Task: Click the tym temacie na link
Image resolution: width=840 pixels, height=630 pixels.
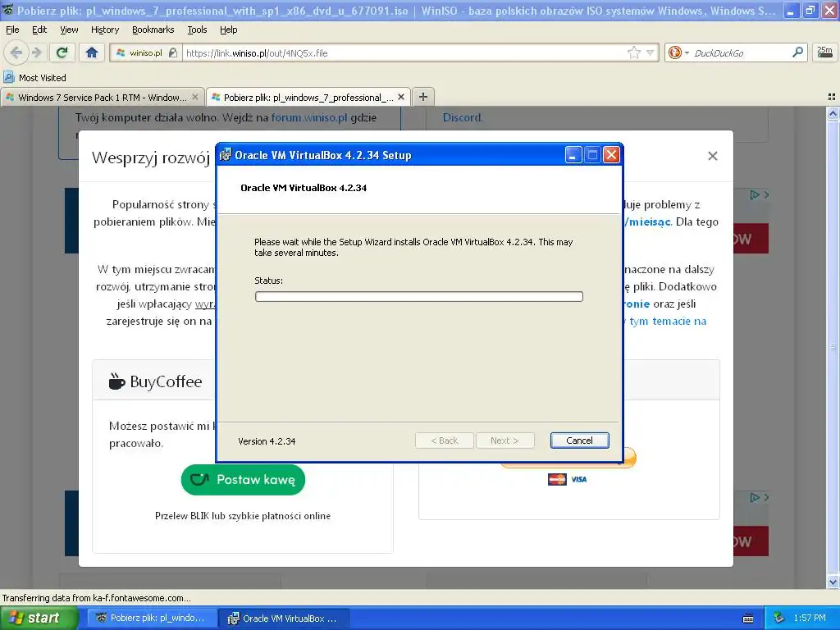Action: click(x=668, y=321)
